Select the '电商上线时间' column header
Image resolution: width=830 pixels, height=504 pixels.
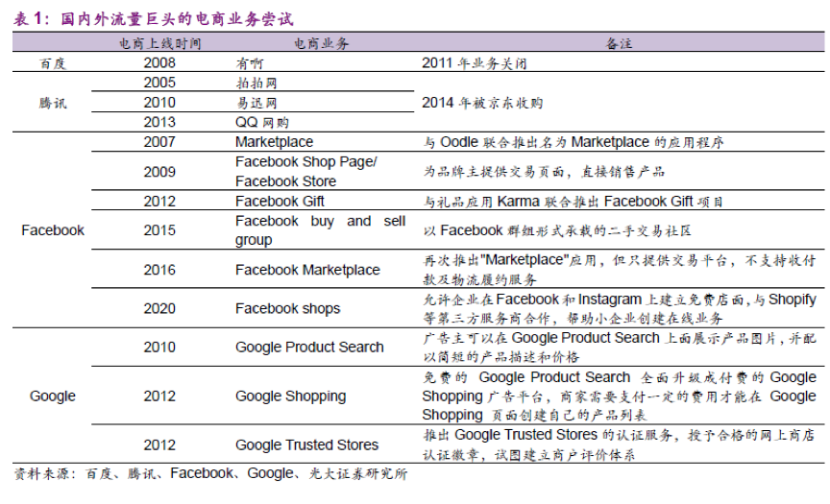tap(159, 43)
